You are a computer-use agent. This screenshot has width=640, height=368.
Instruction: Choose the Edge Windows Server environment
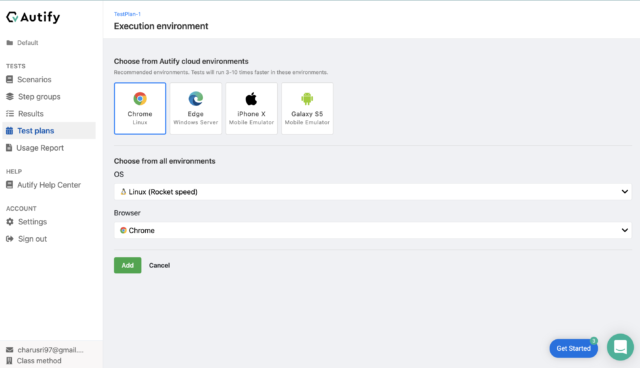pos(196,109)
